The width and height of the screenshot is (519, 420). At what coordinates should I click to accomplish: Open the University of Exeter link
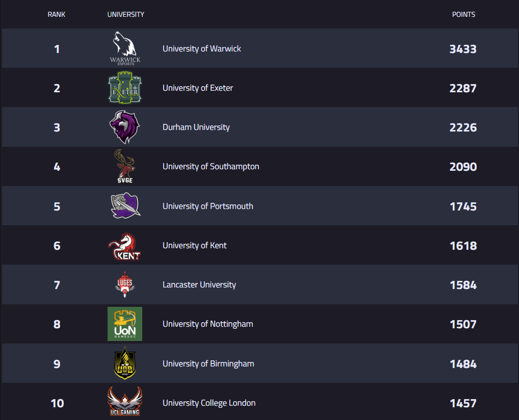point(198,88)
